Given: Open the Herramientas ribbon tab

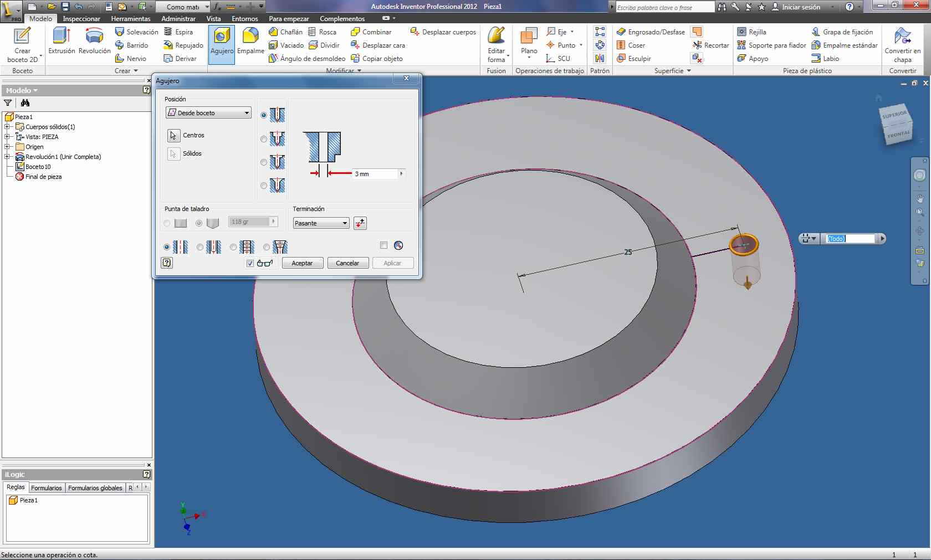Looking at the screenshot, I should coord(131,19).
